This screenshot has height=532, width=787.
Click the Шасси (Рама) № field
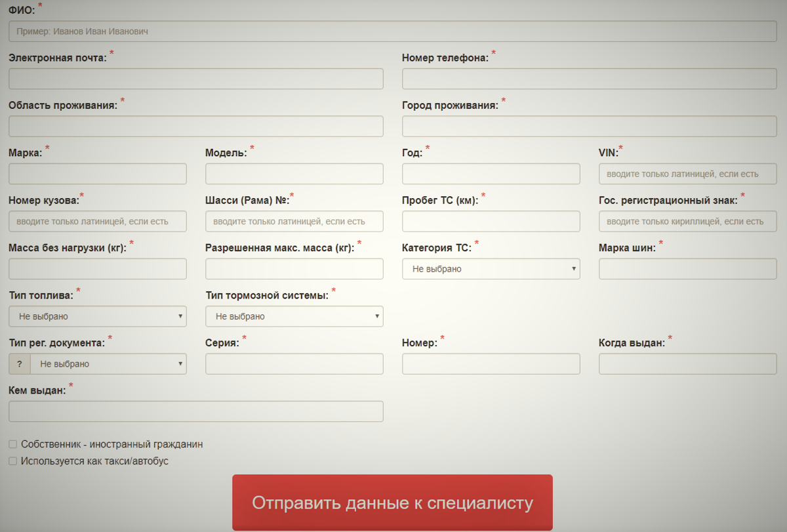pyautogui.click(x=294, y=222)
